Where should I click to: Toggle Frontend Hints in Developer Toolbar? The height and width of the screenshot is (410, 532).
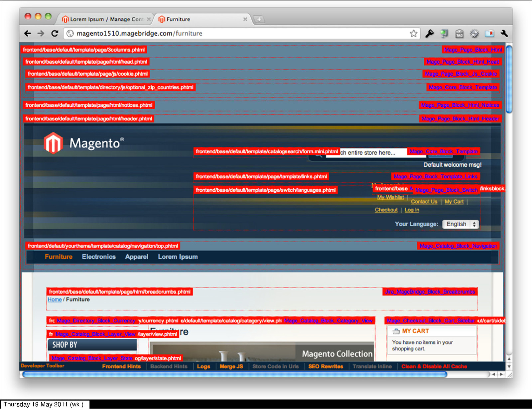(x=121, y=366)
